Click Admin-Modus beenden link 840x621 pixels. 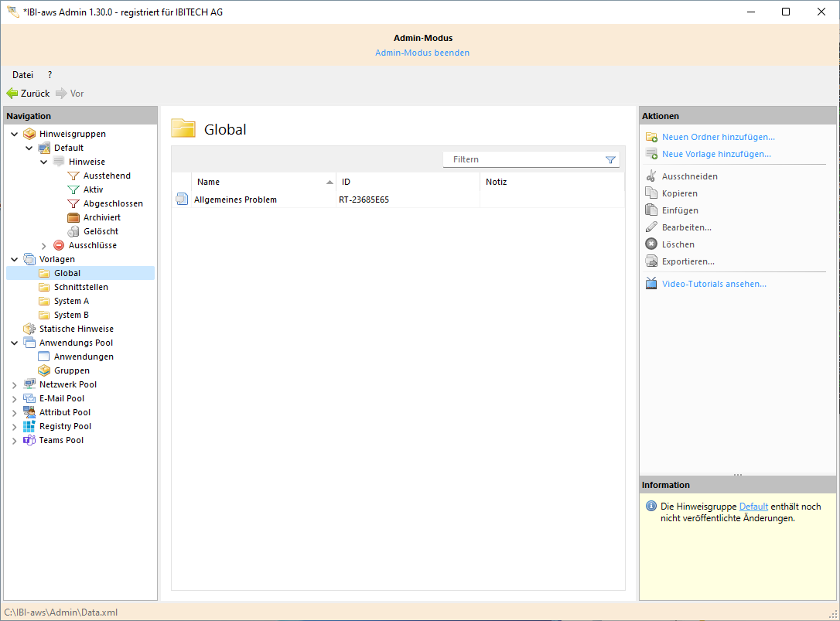pos(422,53)
